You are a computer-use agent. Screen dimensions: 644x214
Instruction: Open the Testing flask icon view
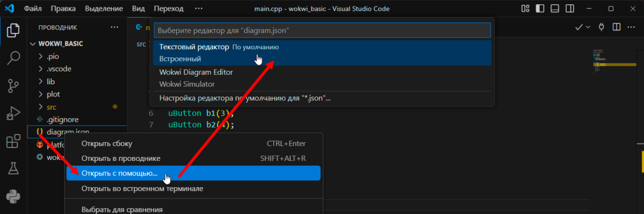(x=13, y=169)
